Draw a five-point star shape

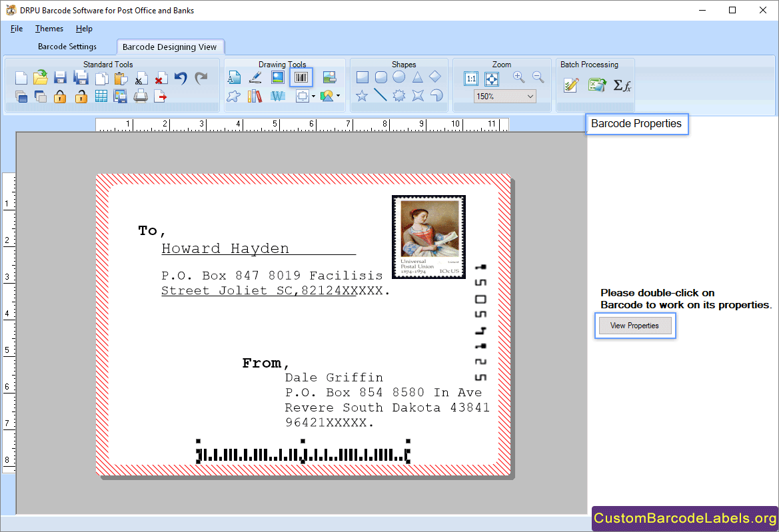coord(362,95)
